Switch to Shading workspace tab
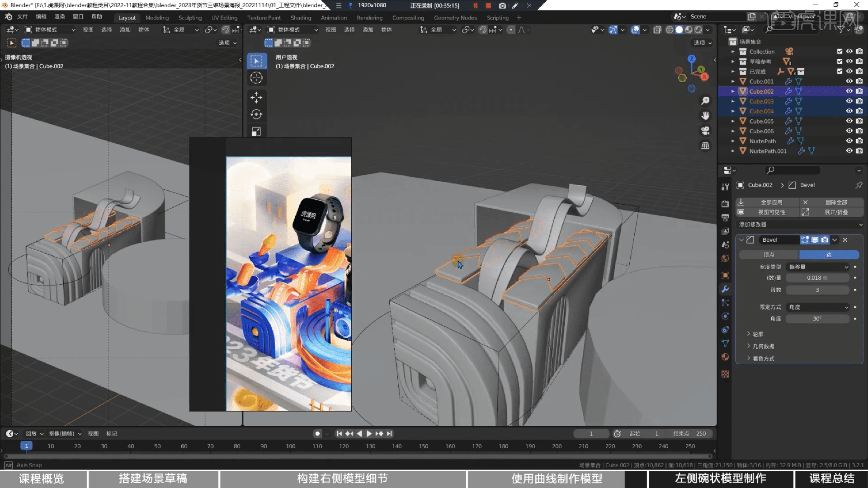Viewport: 868px width, 488px height. (301, 18)
